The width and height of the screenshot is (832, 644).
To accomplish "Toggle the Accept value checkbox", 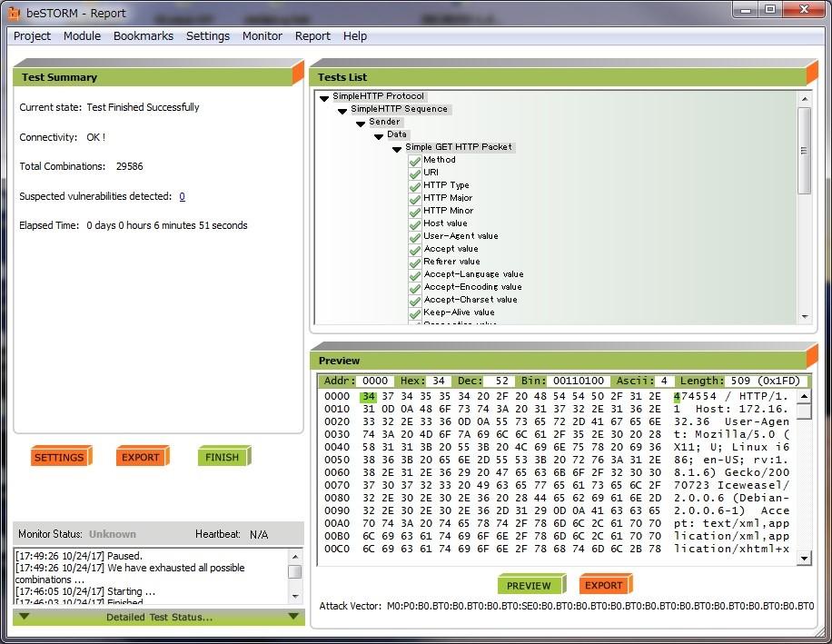I will point(415,249).
